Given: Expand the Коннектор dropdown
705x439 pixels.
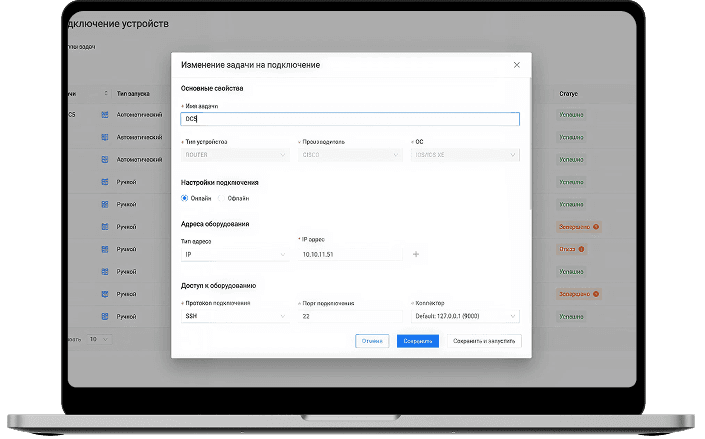Looking at the screenshot, I should point(465,316).
